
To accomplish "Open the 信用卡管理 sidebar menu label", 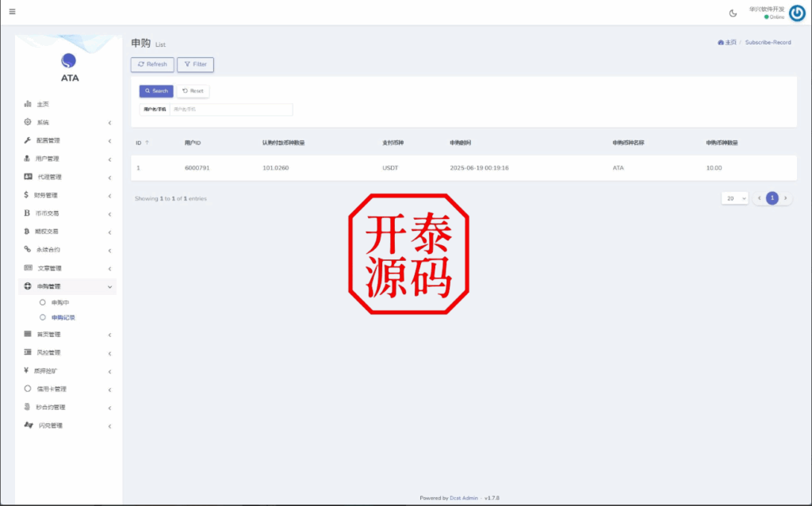I will 52,389.
